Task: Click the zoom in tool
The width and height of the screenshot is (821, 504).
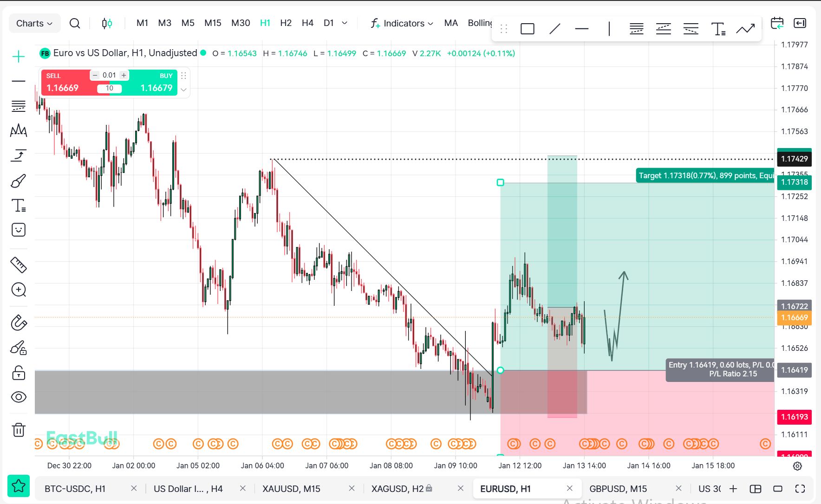Action: coord(19,290)
